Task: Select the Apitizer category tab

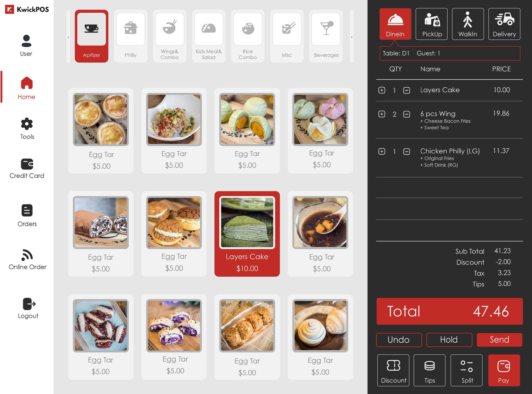Action: pyautogui.click(x=92, y=36)
